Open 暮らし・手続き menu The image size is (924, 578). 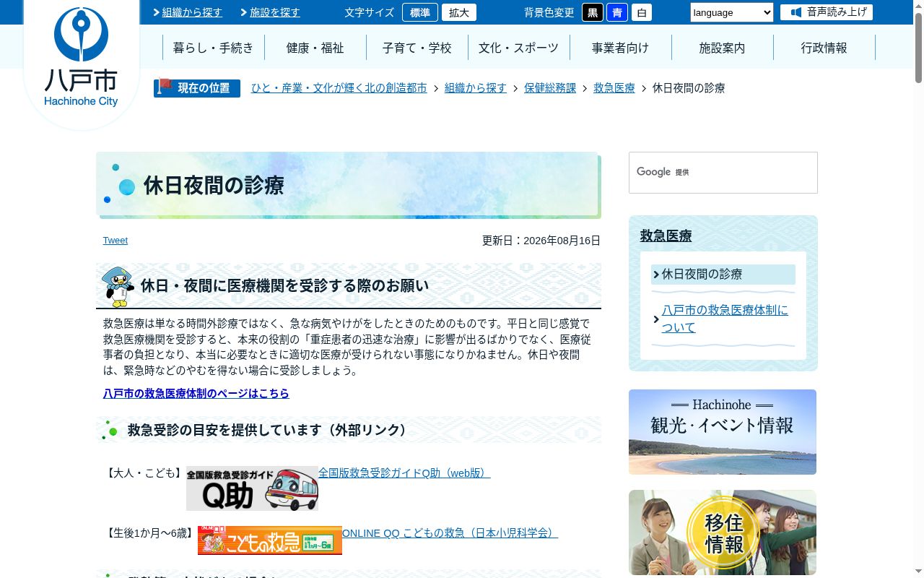(213, 48)
